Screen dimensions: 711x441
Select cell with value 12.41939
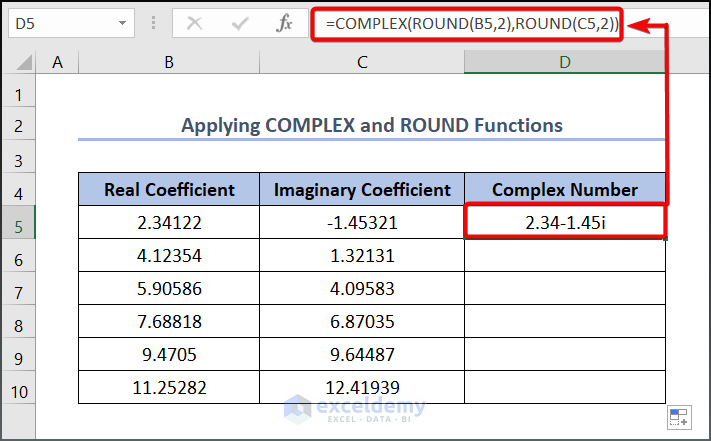point(362,388)
